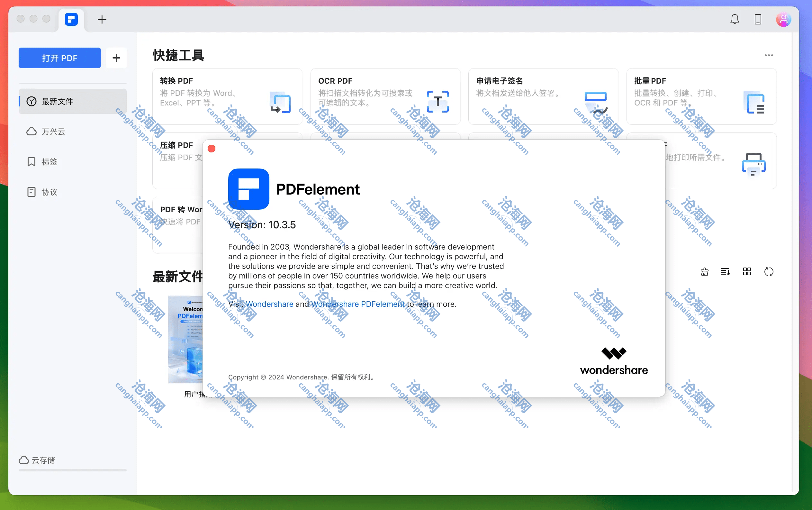Select 万兴云 in the sidebar
Screen dimensions: 812x510
click(x=53, y=132)
